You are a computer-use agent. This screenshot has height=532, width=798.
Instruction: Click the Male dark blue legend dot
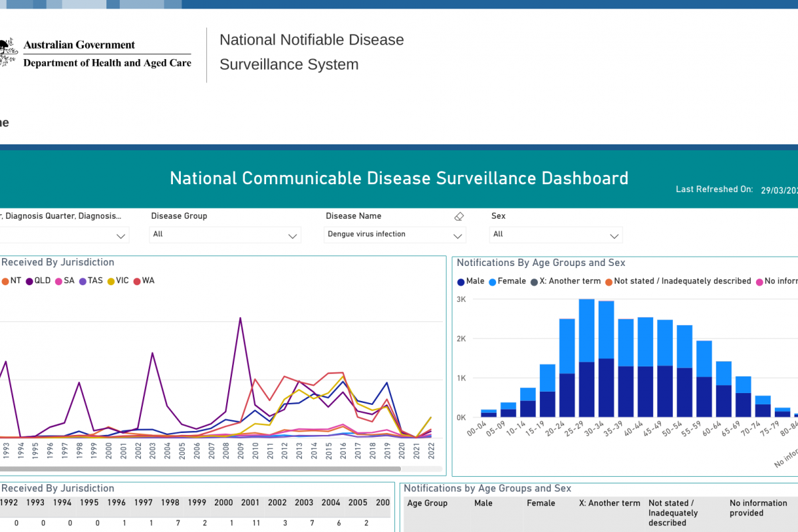point(461,282)
